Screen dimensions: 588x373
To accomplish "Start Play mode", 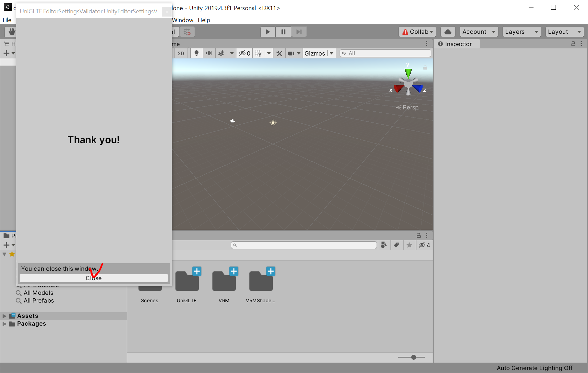I will click(x=268, y=32).
